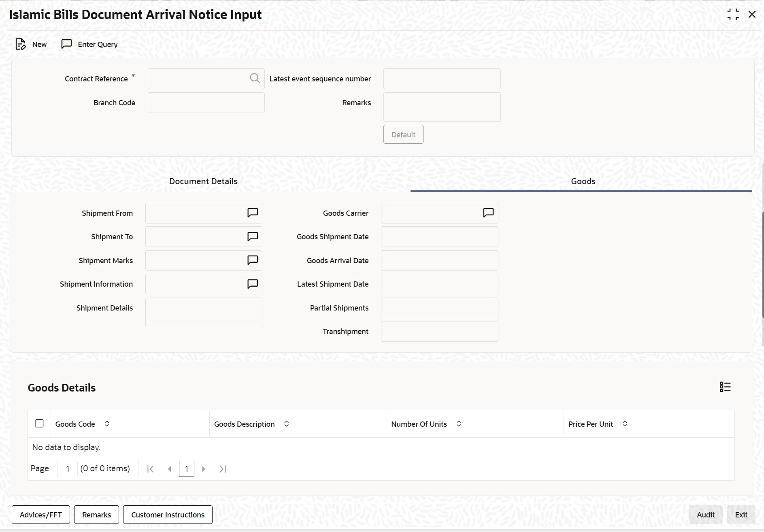
Task: Switch Goods Details to single-record view
Action: [x=725, y=387]
